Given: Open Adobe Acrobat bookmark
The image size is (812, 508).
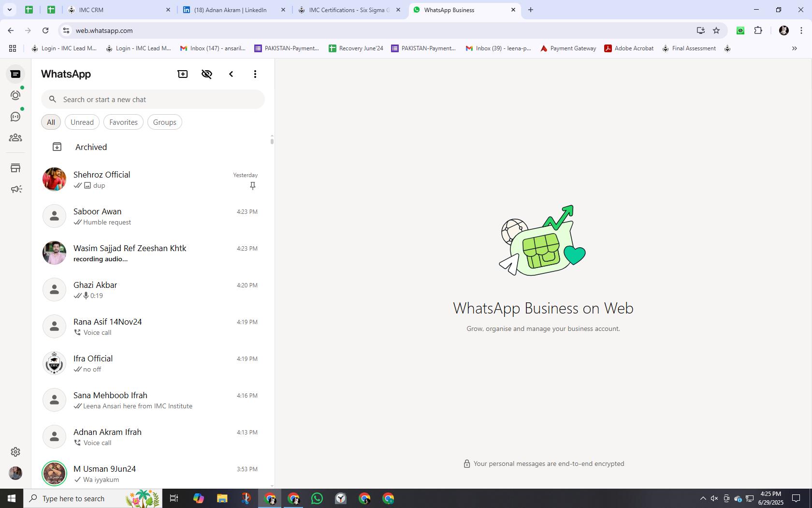Looking at the screenshot, I should [629, 48].
